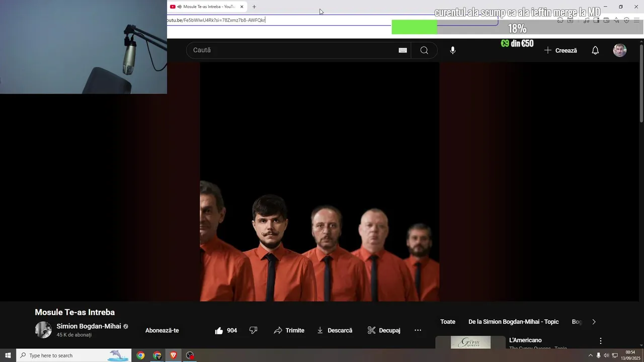644x362 pixels.
Task: Launch Google Chrome from taskbar
Action: coord(141,355)
